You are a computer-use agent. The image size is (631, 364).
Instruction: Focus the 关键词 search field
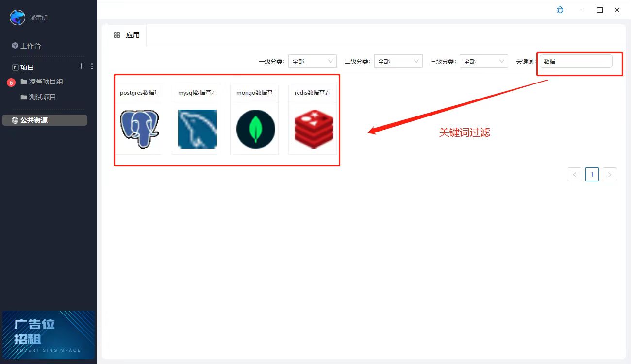click(576, 61)
